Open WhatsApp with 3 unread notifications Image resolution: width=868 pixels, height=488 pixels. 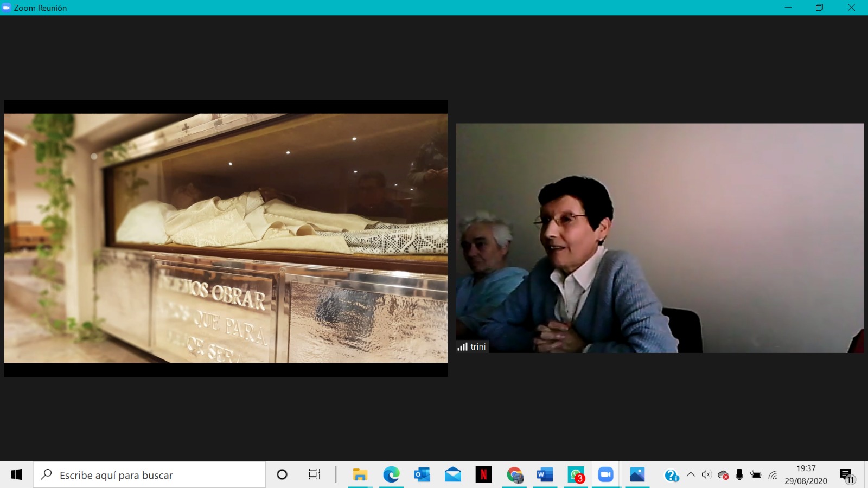pyautogui.click(x=576, y=475)
